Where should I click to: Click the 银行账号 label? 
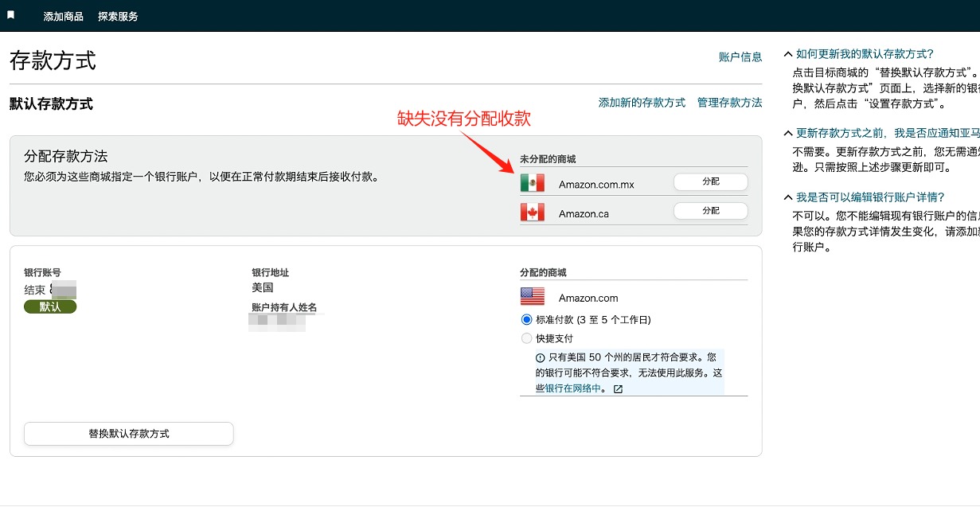click(42, 273)
